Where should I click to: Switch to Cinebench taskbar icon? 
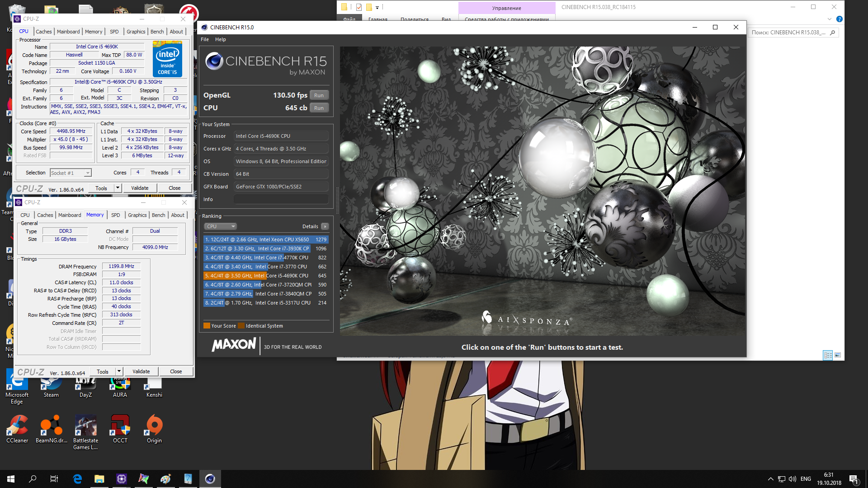tap(210, 479)
